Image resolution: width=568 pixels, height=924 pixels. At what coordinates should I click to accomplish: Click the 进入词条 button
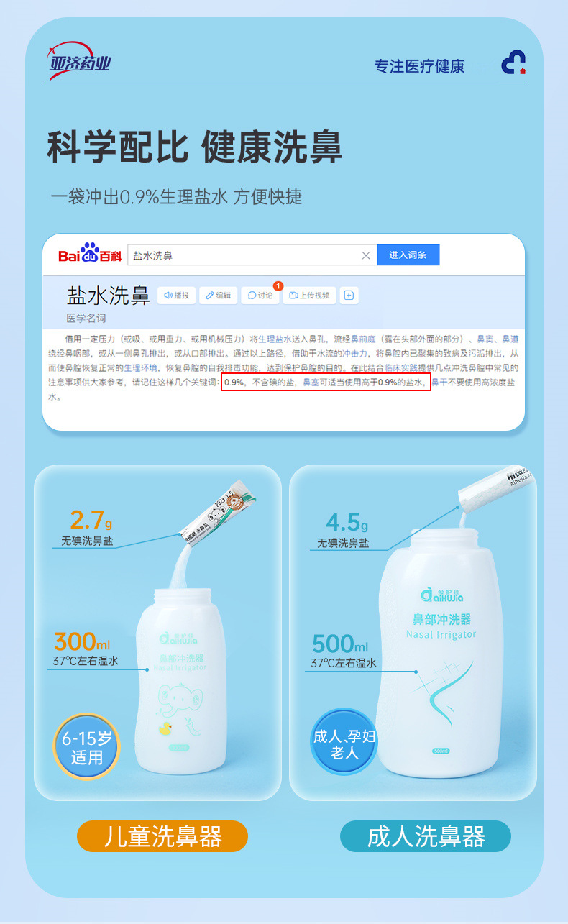(x=408, y=255)
